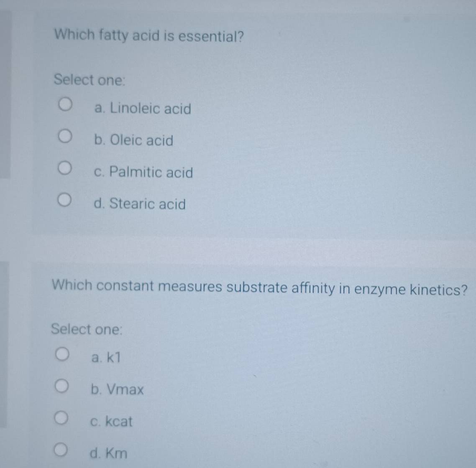This screenshot has height=468, width=476.
Task: Select radio button for kcat option
Action: pos(61,417)
